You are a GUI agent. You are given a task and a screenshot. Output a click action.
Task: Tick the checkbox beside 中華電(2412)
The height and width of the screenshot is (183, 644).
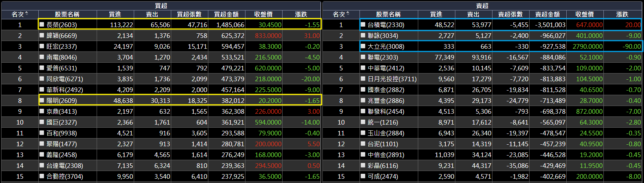[363, 68]
